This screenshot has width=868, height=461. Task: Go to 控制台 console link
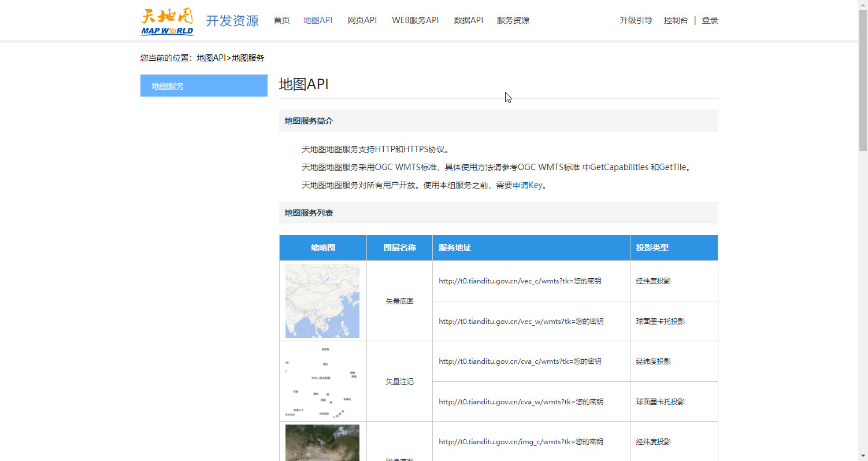tap(676, 20)
